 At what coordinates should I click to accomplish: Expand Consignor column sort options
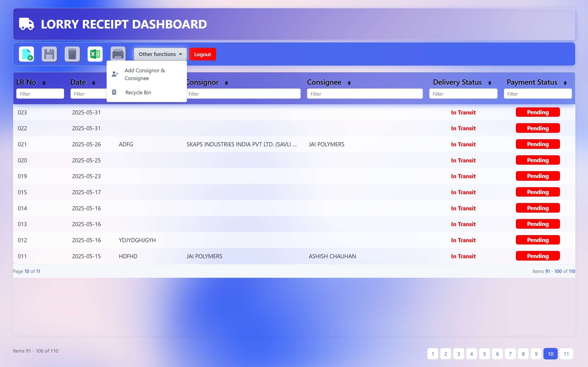(226, 83)
